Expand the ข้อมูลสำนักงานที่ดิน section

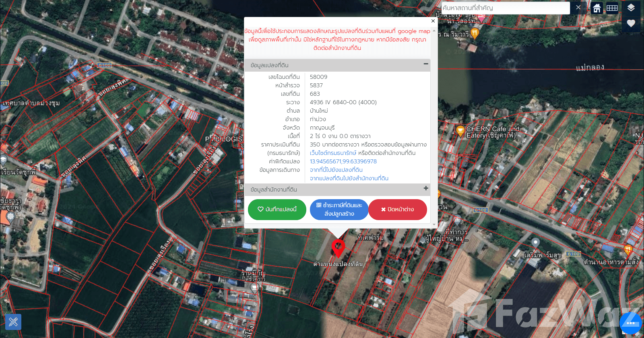[x=425, y=188]
